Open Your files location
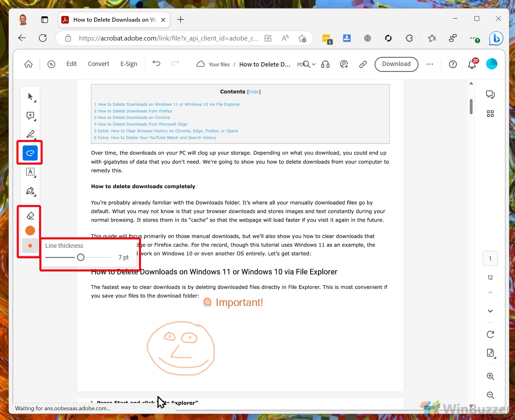 [x=219, y=64]
